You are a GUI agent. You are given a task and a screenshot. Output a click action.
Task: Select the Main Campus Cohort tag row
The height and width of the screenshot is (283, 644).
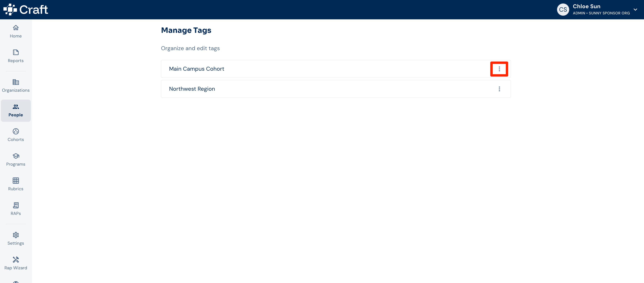tap(336, 69)
